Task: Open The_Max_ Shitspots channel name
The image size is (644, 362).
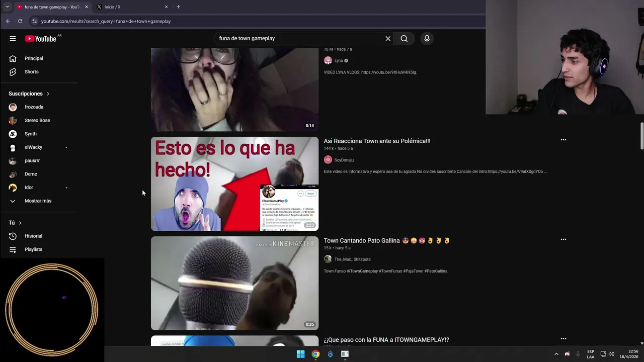Action: (352, 259)
